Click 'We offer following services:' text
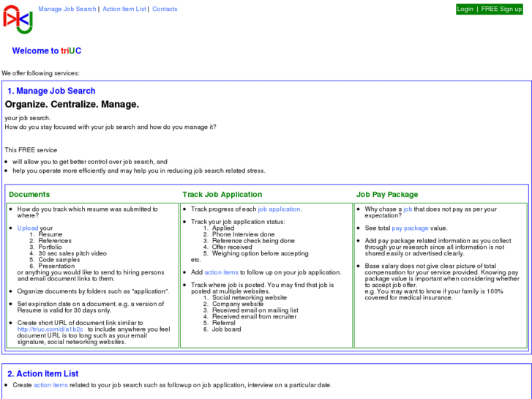 (x=40, y=73)
